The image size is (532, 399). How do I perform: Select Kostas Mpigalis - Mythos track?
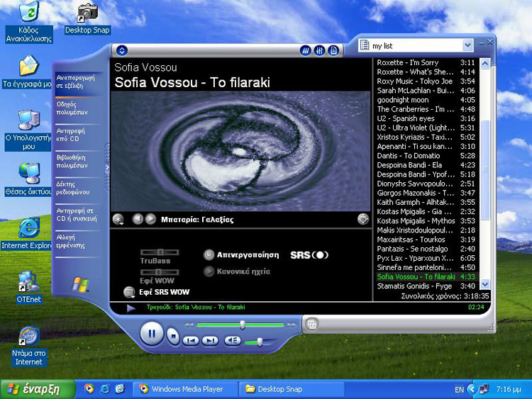[426, 221]
